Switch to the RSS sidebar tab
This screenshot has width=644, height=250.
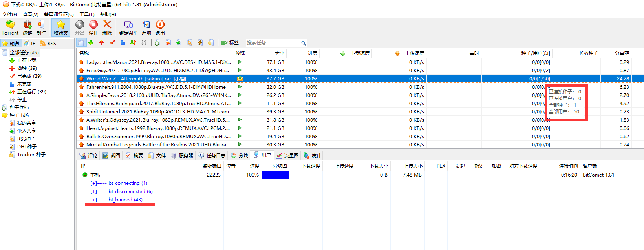48,43
